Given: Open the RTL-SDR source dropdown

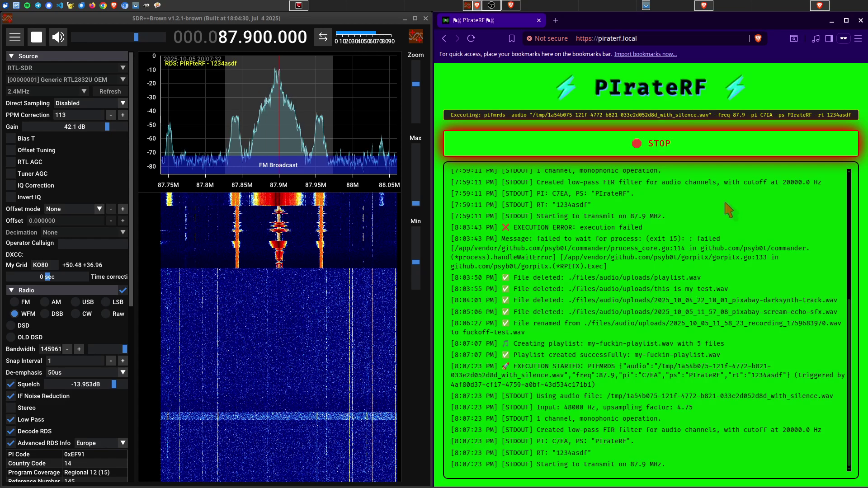Looking at the screenshot, I should (66, 68).
